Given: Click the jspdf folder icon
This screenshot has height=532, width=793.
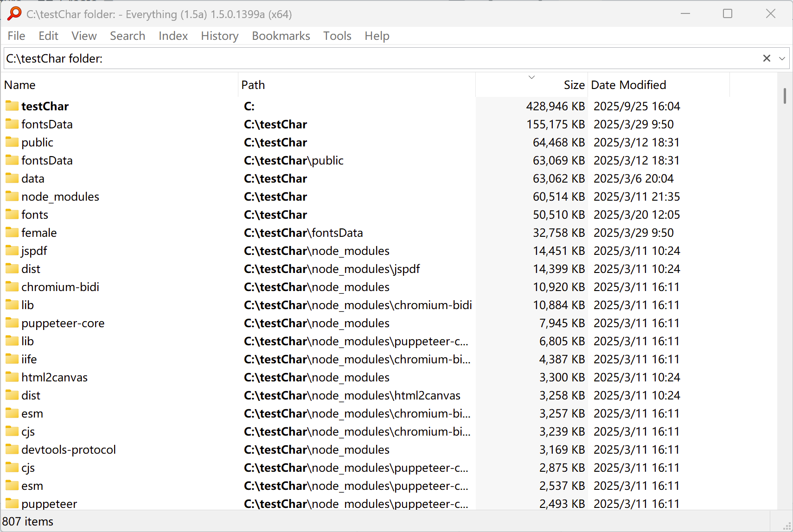Looking at the screenshot, I should point(12,251).
